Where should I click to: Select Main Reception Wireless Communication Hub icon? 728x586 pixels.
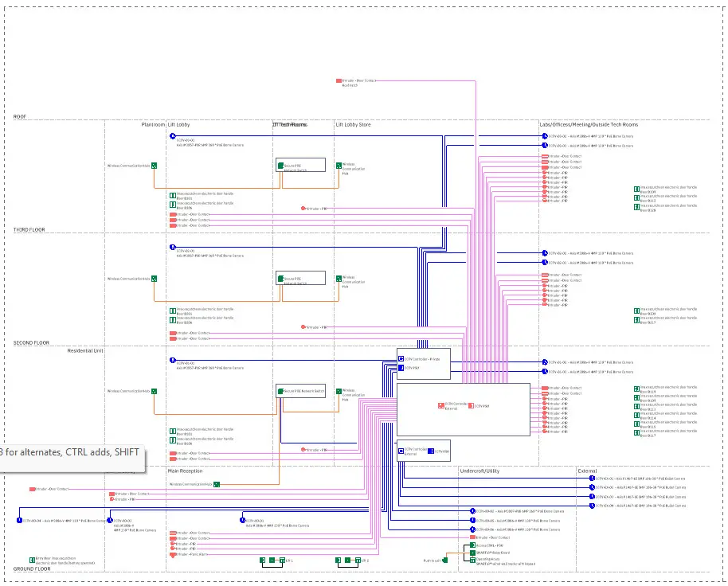pos(217,484)
